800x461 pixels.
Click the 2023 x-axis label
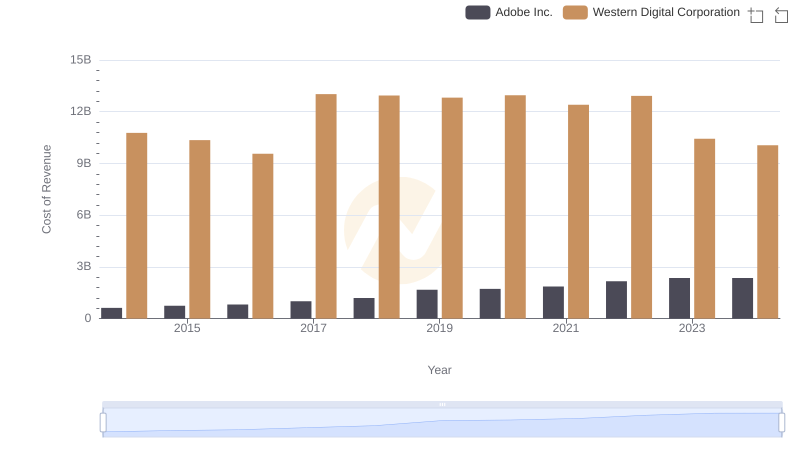[692, 328]
